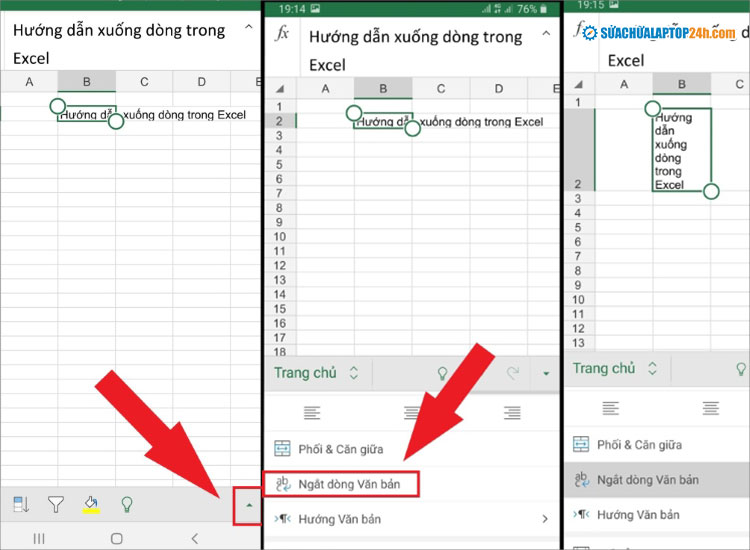Tap the filter funnel icon in left phone
The width and height of the screenshot is (750, 550).
pos(55,504)
